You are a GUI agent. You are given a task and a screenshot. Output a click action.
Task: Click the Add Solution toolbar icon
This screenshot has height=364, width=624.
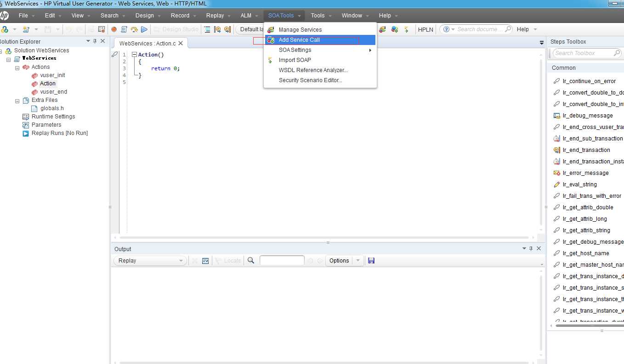tap(5, 29)
